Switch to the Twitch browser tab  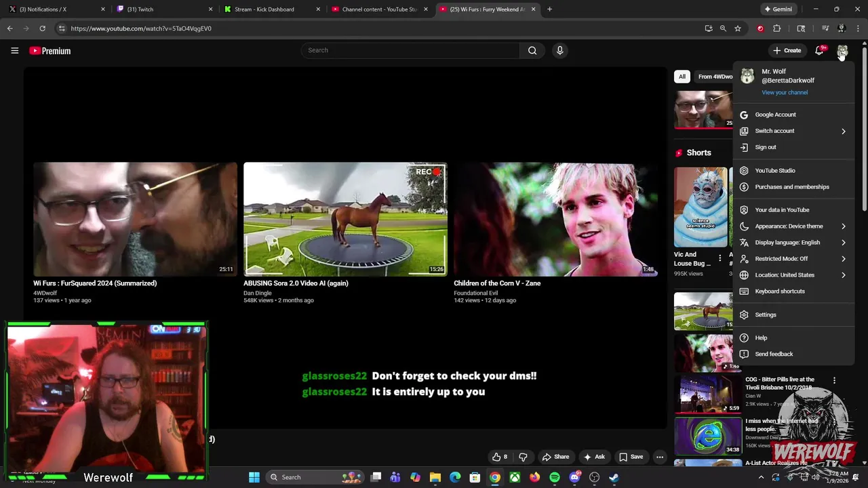(x=163, y=9)
